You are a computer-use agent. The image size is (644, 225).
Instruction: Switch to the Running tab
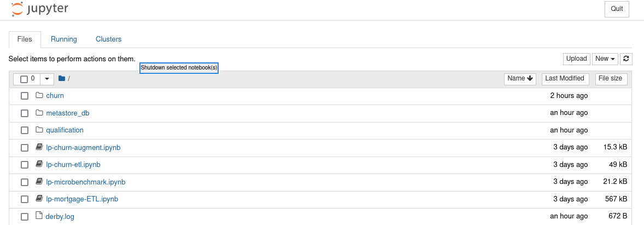point(64,39)
